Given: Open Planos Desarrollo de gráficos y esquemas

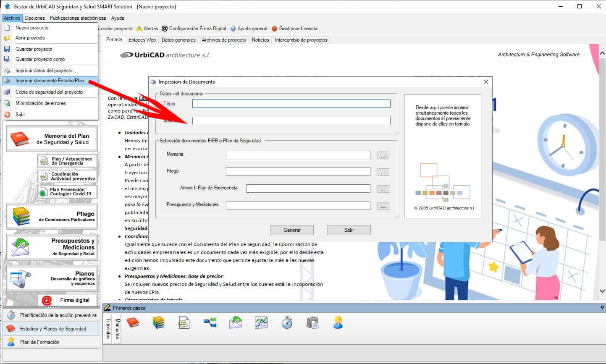Looking at the screenshot, I should (x=52, y=278).
